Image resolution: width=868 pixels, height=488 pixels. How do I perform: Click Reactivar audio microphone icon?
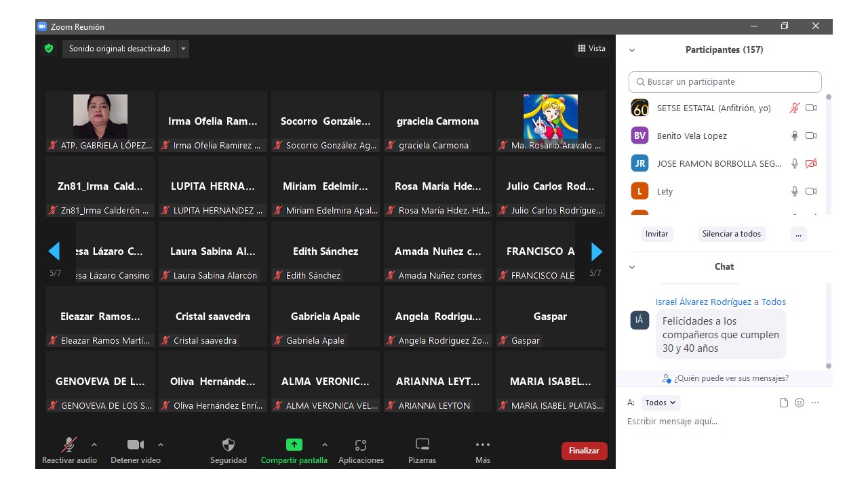(x=68, y=445)
